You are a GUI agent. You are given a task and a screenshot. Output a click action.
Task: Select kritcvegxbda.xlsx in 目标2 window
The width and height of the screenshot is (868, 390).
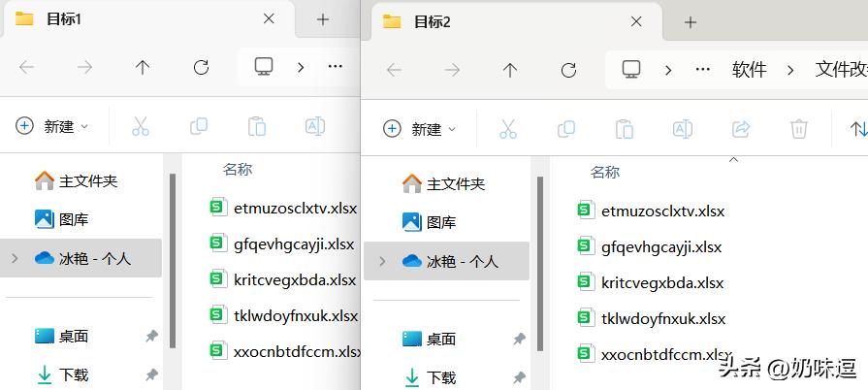(x=651, y=282)
